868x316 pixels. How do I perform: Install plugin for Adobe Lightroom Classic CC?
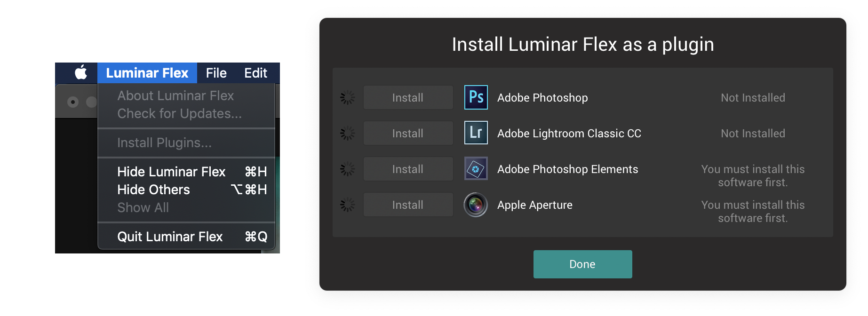(x=408, y=133)
